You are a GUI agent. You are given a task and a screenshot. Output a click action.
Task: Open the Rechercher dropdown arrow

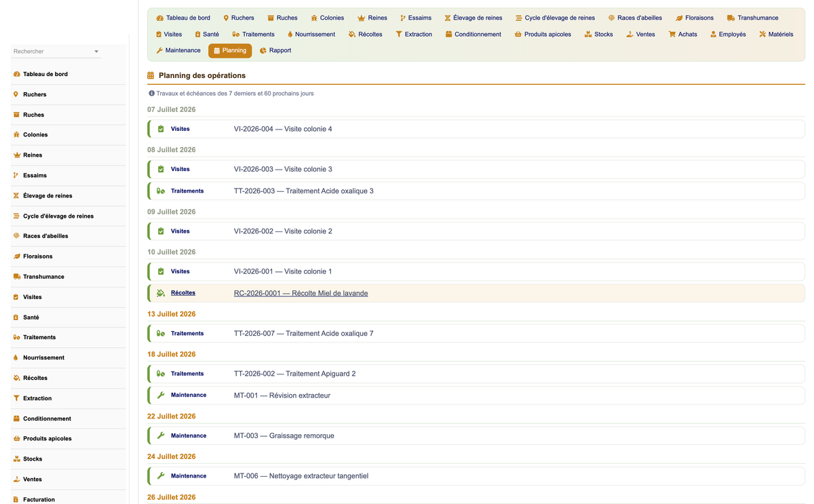[96, 52]
